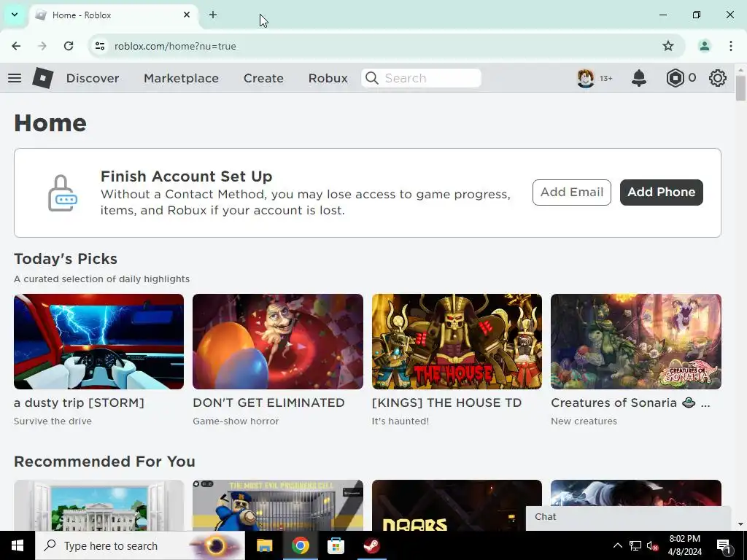Expand the tab search dropdown arrow
The image size is (747, 560).
coord(15,15)
